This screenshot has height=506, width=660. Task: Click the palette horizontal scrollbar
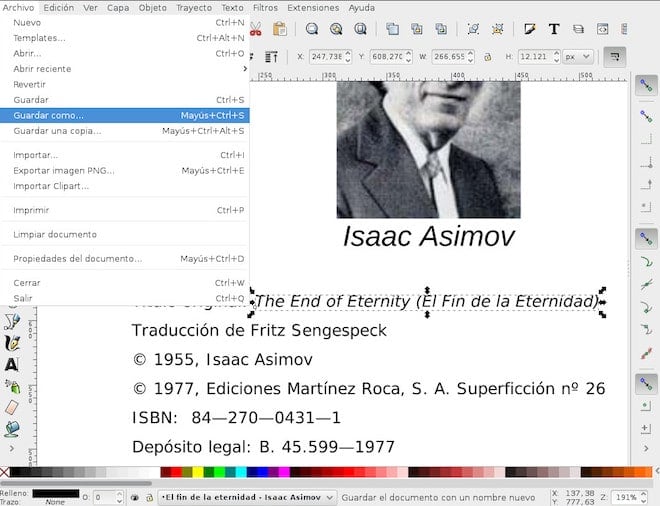(76, 483)
